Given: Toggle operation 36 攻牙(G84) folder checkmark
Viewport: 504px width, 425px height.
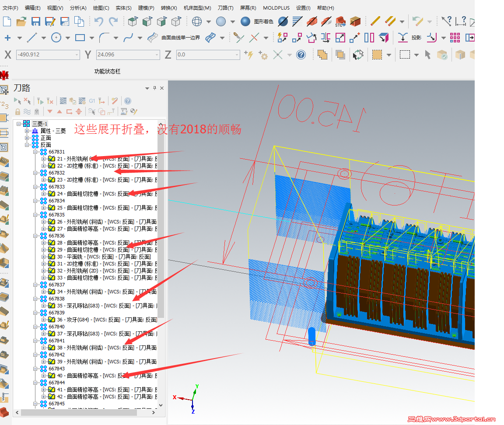Looking at the screenshot, I should pos(52,320).
